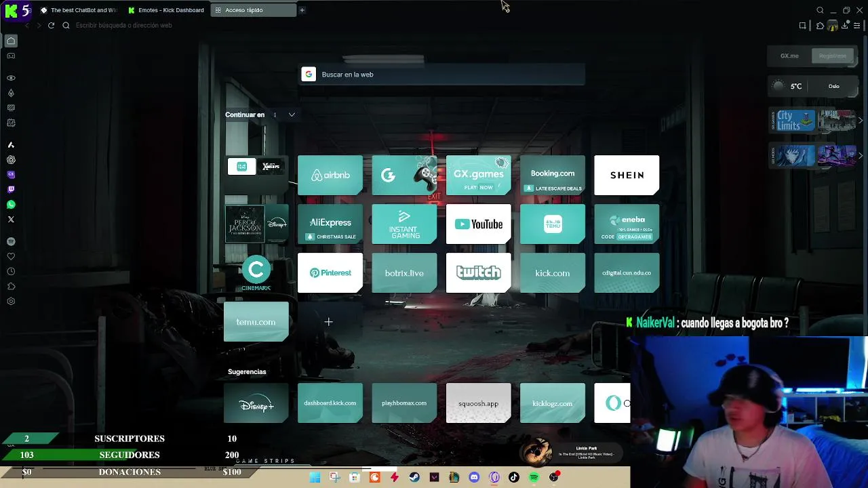The image size is (868, 488).
Task: Open the YouTube speed dial tile
Action: tap(478, 224)
